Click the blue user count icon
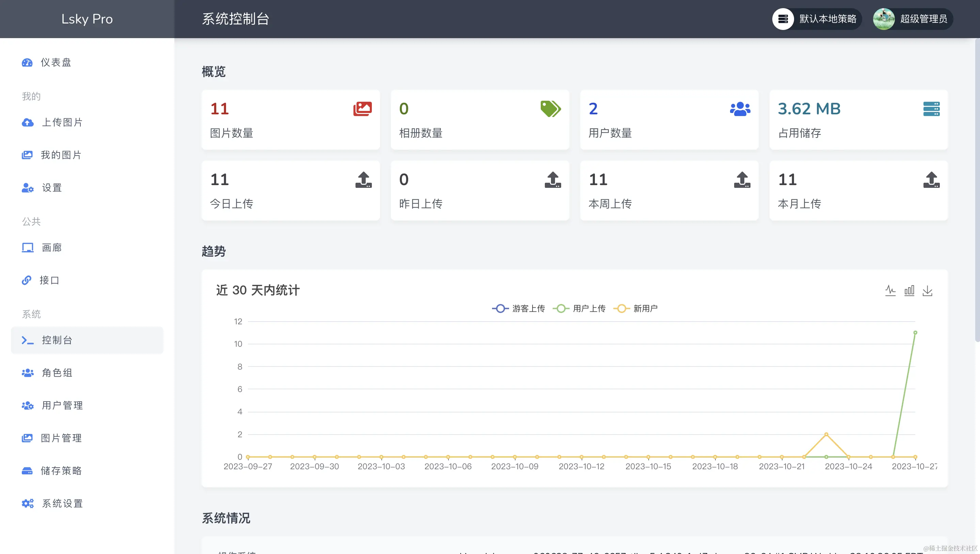The width and height of the screenshot is (980, 554). pos(740,109)
